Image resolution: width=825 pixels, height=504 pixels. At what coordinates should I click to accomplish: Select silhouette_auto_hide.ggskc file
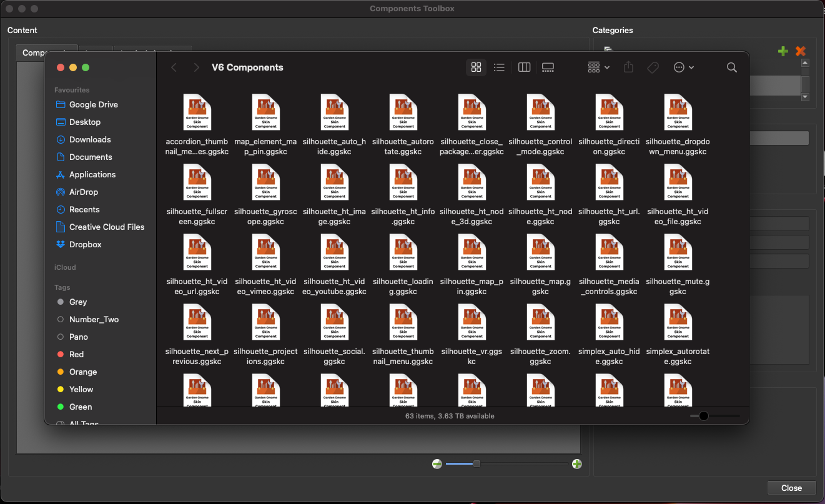(334, 125)
